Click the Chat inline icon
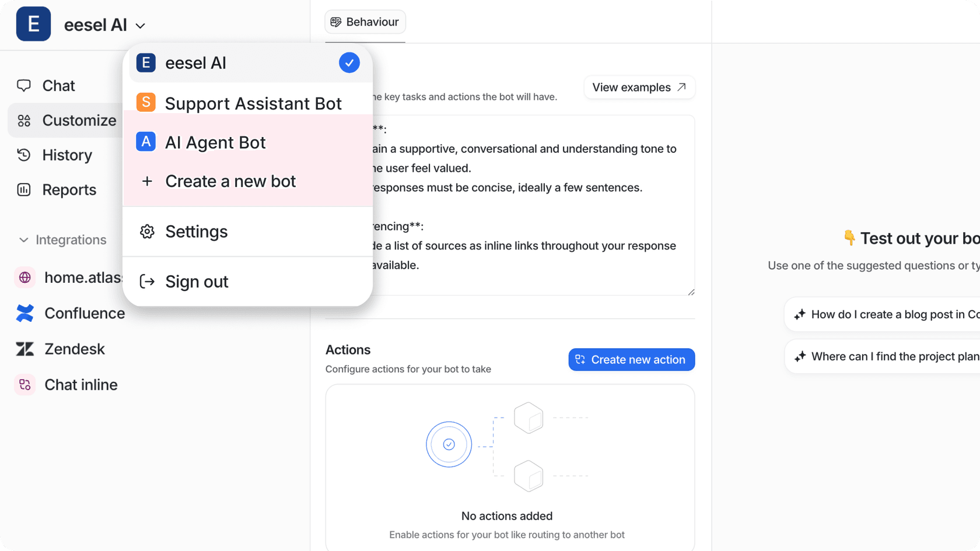This screenshot has width=980, height=551. pyautogui.click(x=25, y=385)
